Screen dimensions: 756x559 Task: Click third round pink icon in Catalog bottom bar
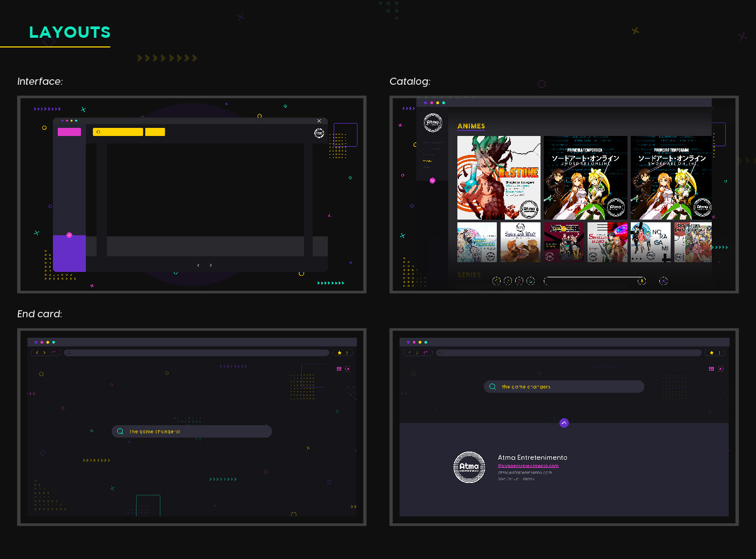click(519, 281)
